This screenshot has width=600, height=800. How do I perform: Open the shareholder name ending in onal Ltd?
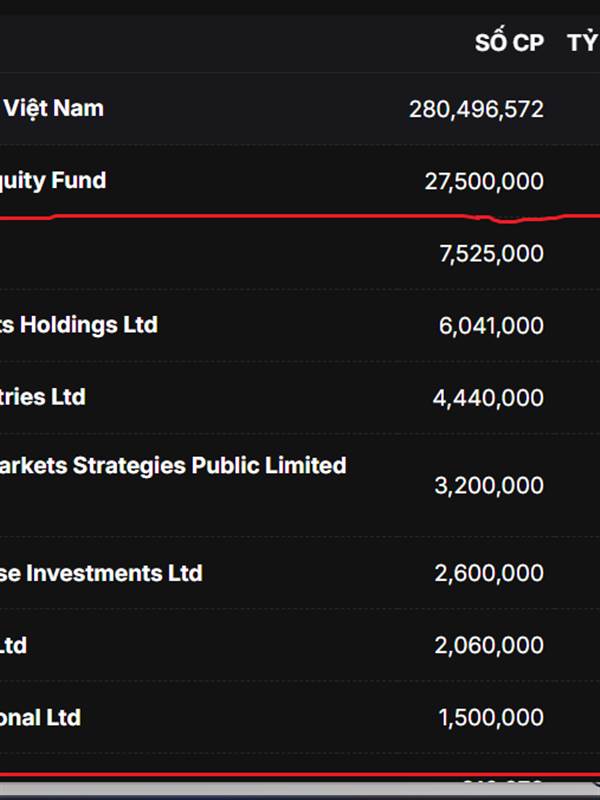[x=41, y=717]
